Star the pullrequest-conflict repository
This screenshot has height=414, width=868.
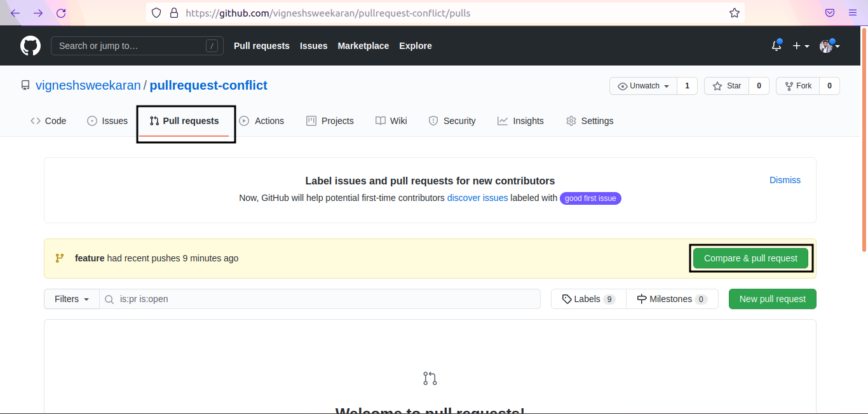point(727,86)
